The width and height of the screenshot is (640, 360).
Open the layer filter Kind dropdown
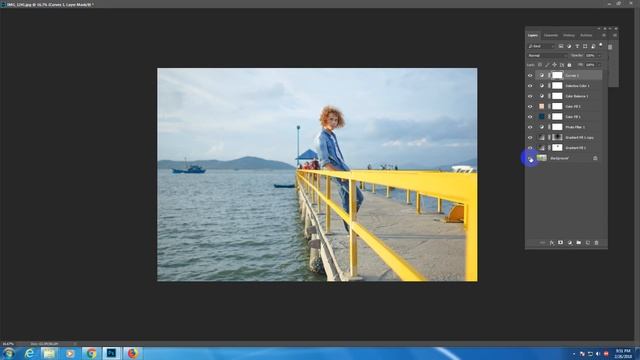[541, 46]
